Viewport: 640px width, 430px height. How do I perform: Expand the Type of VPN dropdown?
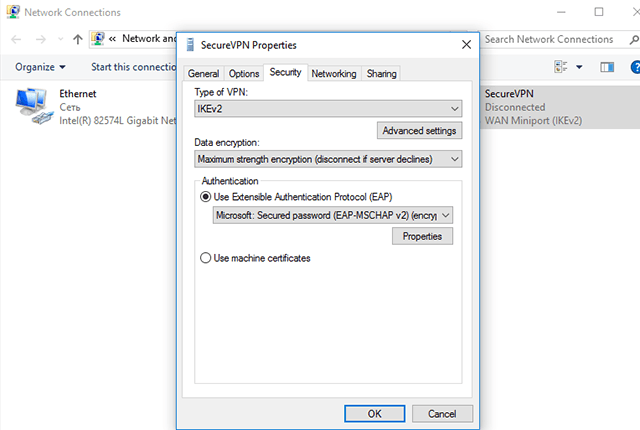(328, 109)
